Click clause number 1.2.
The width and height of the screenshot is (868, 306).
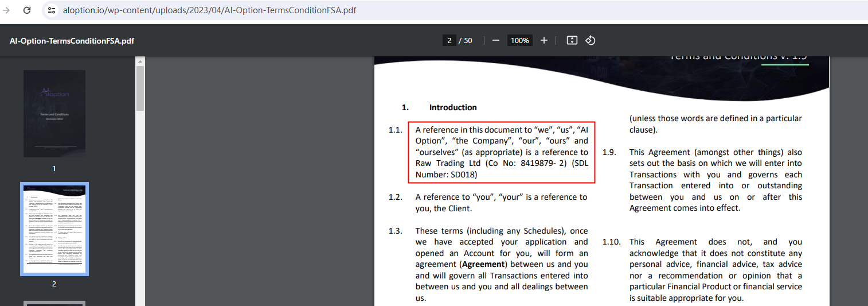[395, 197]
